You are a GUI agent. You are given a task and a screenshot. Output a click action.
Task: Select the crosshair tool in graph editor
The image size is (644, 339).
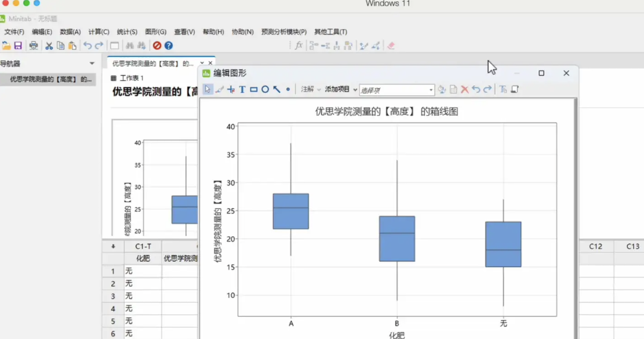coord(231,89)
